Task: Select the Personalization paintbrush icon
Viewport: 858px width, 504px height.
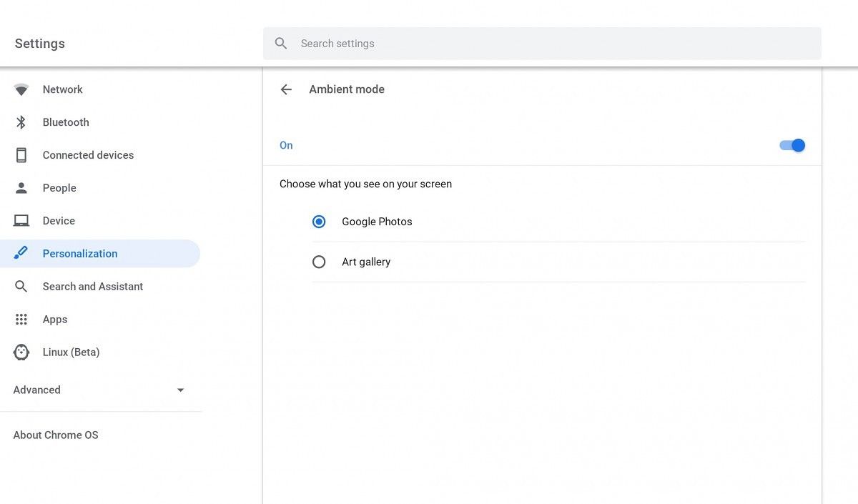Action: [21, 253]
